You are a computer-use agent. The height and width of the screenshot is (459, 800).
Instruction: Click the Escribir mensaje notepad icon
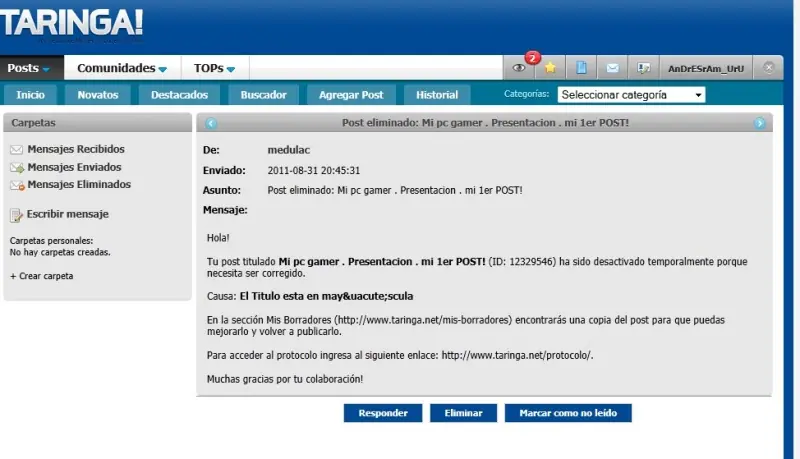[16, 215]
